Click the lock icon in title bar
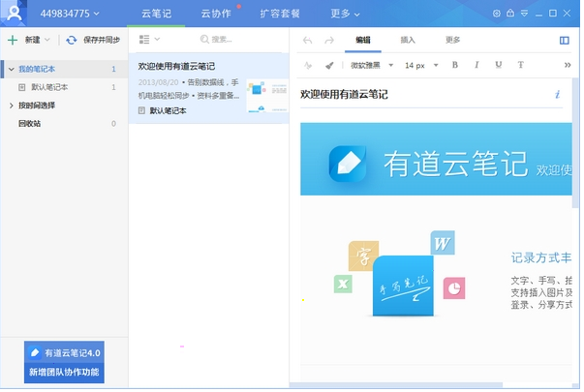584x392 pixels. click(510, 13)
